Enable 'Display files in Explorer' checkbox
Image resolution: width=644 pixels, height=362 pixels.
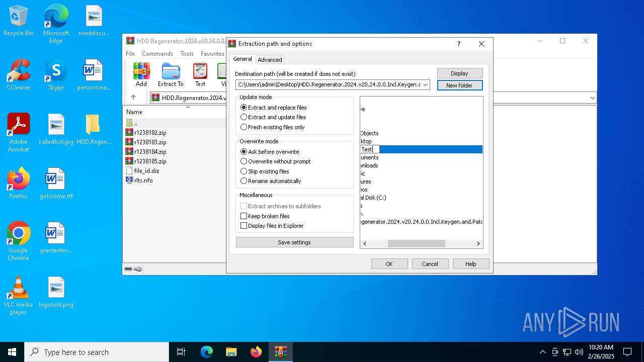coord(272,226)
